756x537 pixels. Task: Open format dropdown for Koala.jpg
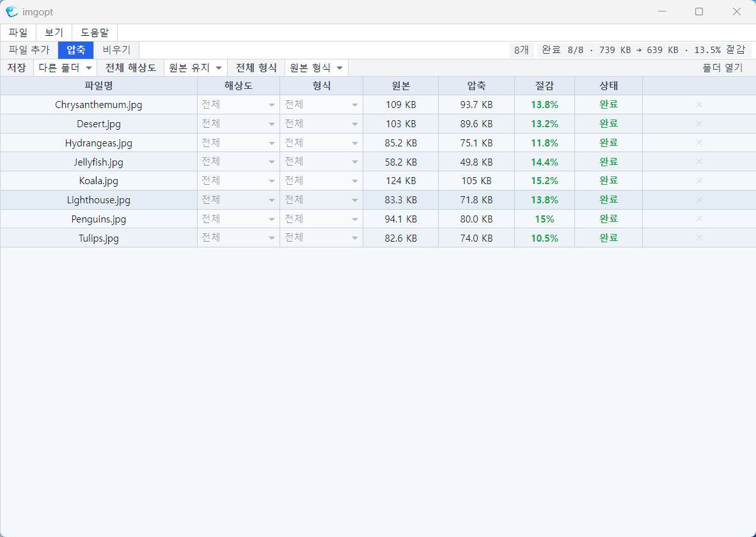[x=321, y=181]
